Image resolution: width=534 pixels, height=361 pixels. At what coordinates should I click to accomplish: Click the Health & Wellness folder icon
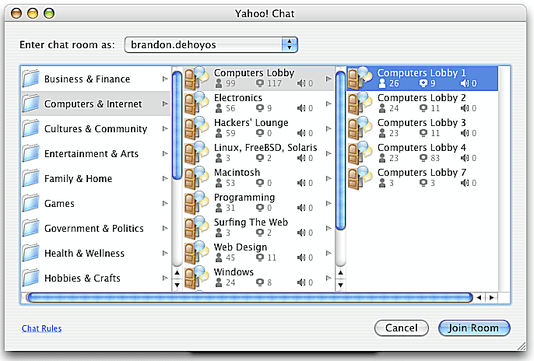(31, 253)
